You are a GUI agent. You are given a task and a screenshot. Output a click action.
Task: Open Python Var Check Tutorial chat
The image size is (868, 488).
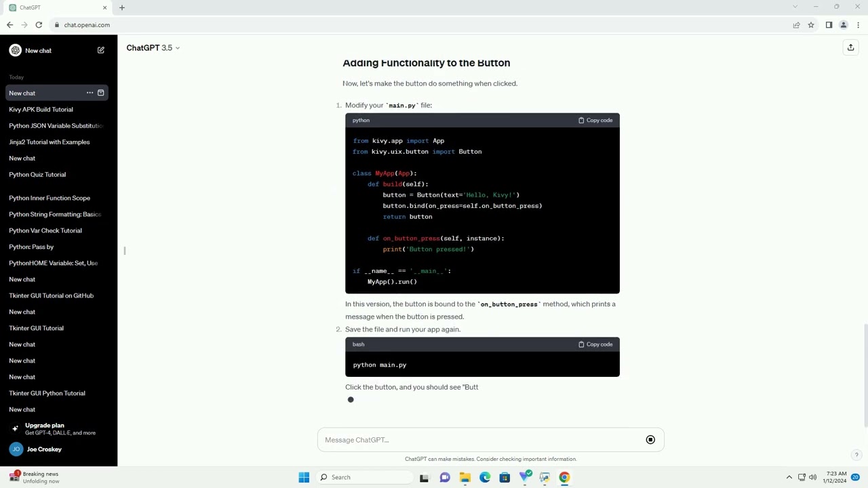[45, 230]
